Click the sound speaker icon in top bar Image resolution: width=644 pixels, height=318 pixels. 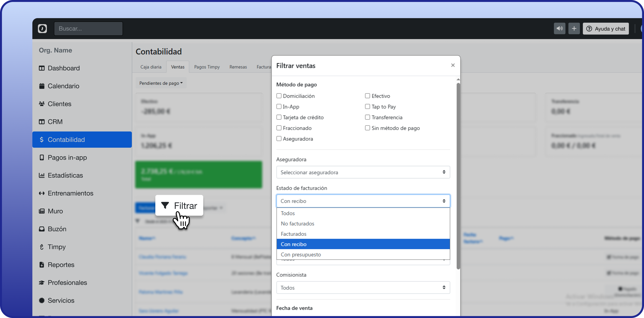click(x=559, y=28)
